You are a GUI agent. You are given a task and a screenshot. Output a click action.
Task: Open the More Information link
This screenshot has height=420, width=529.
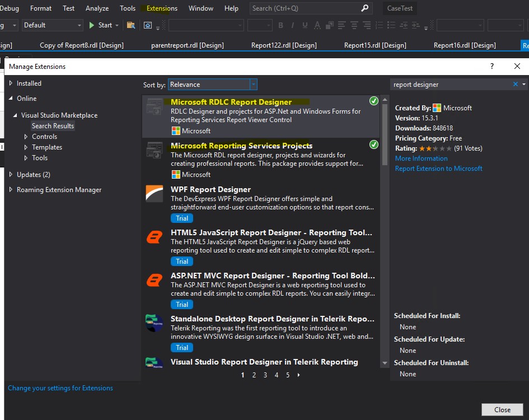coord(422,158)
